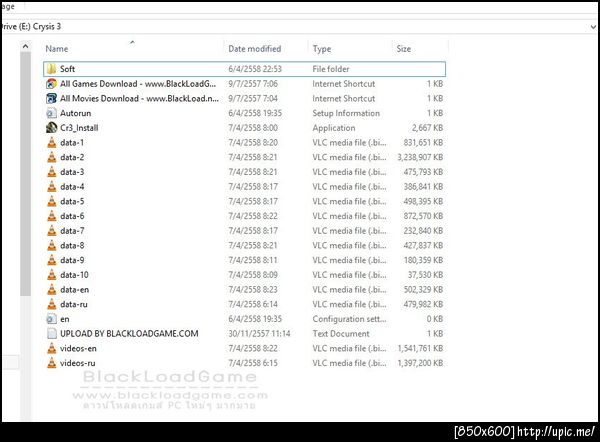Select 'All Movies Download - www.BlackLoad.n...' name

(x=139, y=98)
